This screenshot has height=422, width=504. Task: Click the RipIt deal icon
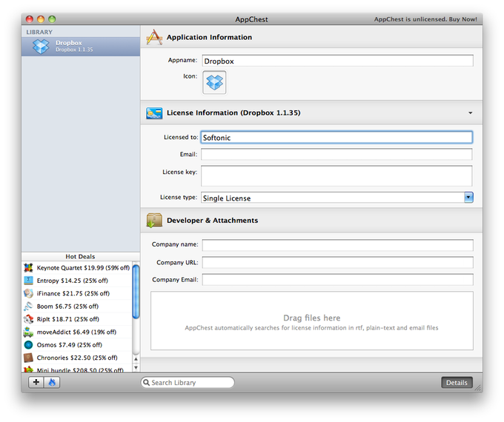[28, 319]
